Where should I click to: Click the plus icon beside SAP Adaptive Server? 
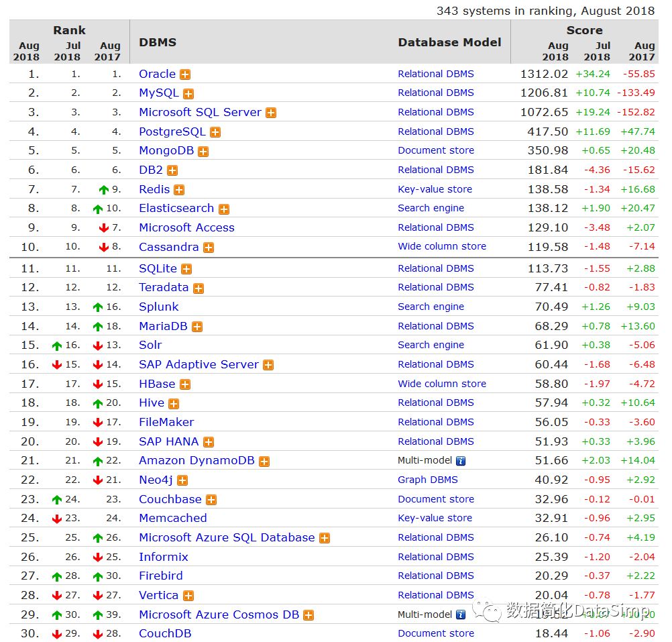click(268, 365)
